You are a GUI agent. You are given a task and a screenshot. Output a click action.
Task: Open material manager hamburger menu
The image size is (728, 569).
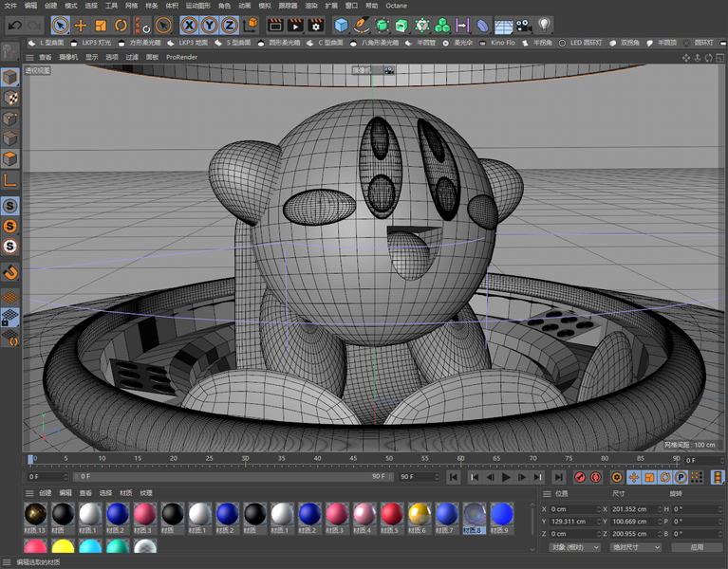29,493
